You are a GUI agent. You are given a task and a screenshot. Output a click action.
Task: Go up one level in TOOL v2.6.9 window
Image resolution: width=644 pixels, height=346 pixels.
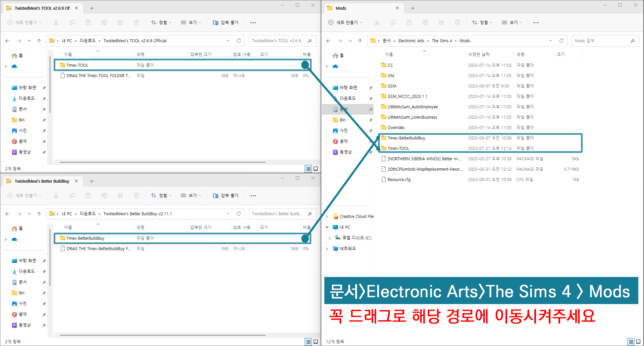click(39, 41)
